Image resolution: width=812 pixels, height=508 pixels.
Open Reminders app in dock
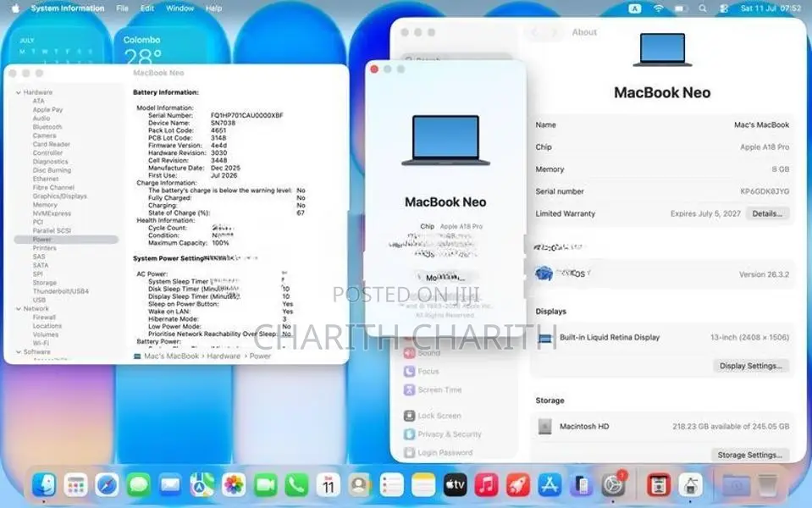pos(391,485)
